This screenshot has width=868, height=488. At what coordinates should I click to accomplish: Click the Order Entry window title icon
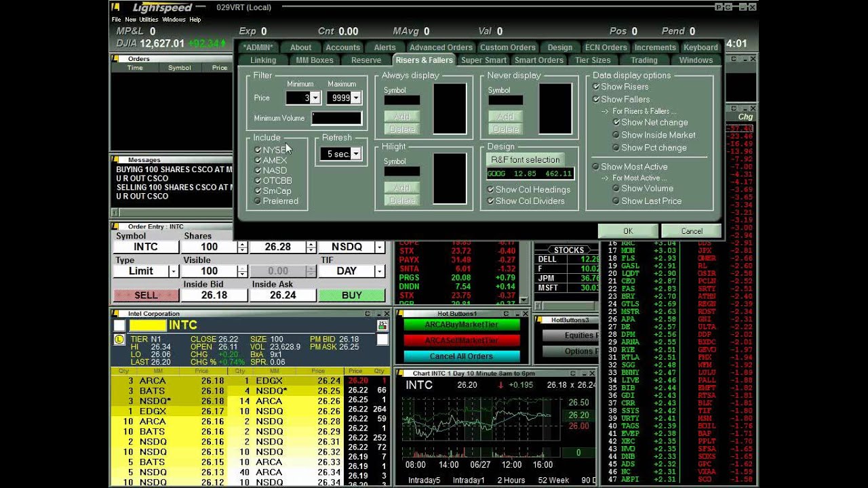tap(115, 226)
